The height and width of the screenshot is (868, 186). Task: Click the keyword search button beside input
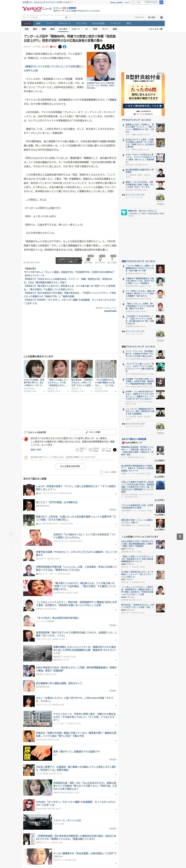coord(66,17)
